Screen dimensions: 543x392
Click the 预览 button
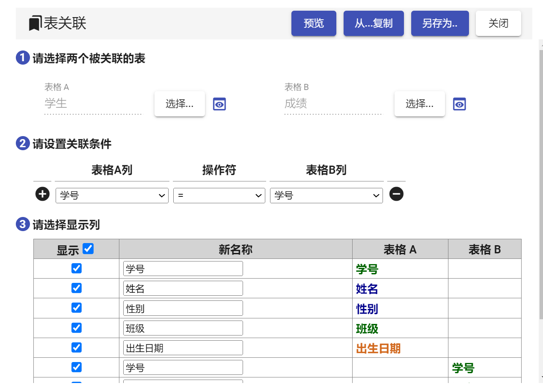pyautogui.click(x=314, y=23)
